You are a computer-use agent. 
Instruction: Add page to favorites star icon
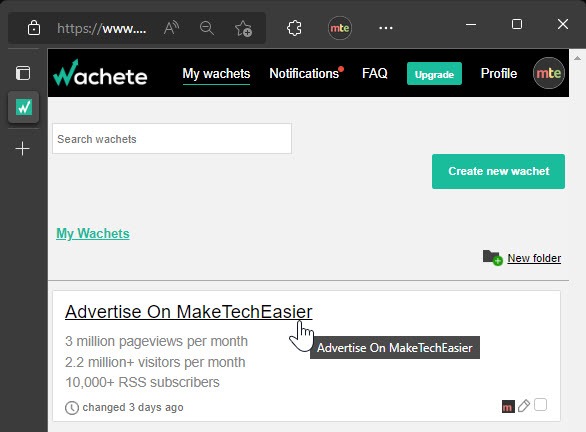point(243,28)
